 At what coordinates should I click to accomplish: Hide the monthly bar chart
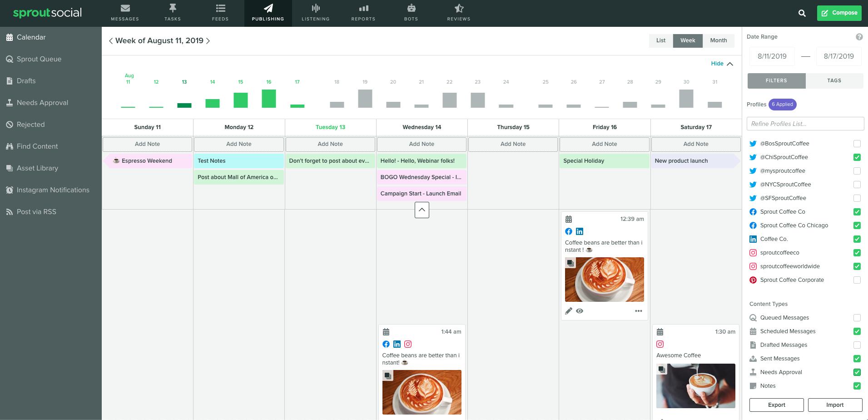722,64
